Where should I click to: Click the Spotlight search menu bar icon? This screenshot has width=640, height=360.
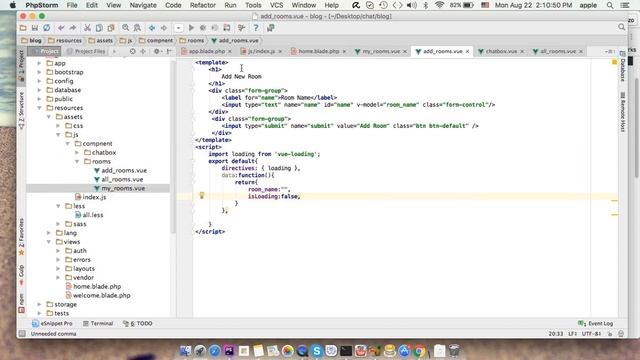click(610, 5)
